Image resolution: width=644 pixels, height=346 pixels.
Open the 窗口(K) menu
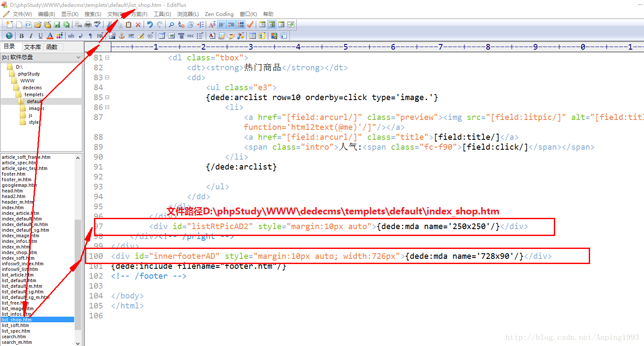[x=248, y=14]
